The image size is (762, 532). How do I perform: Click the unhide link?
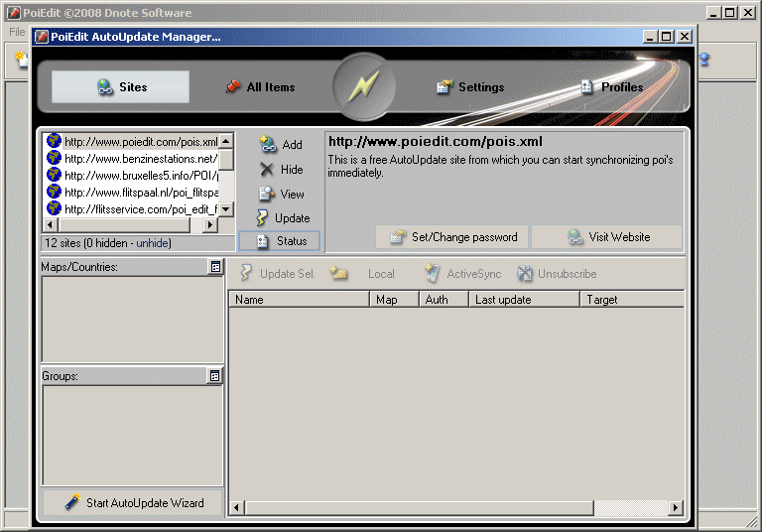tap(153, 243)
